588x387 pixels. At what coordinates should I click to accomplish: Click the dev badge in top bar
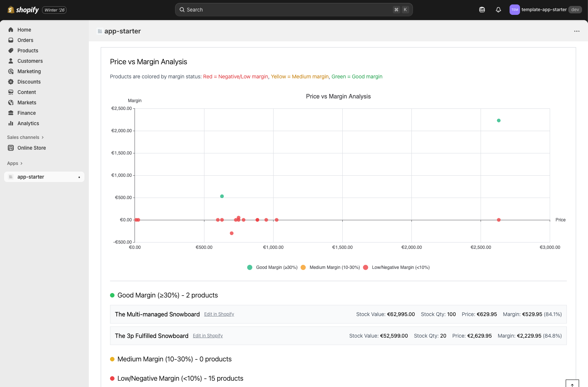point(575,10)
